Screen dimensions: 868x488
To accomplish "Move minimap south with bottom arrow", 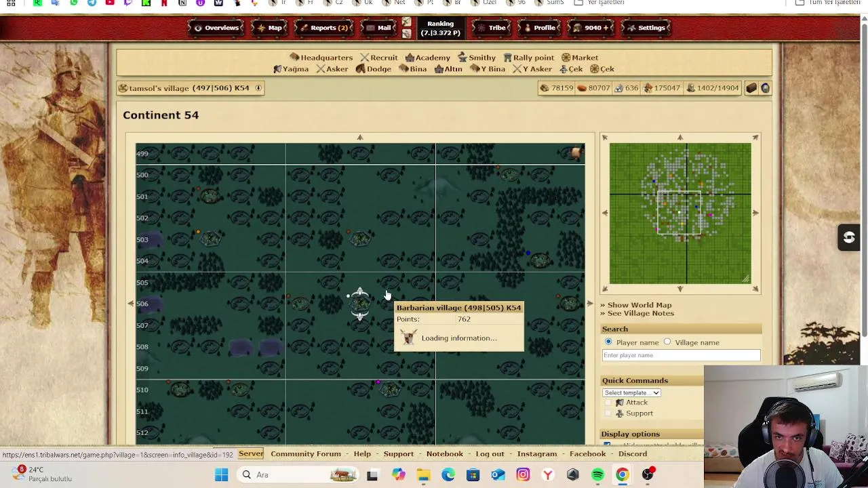I will (680, 289).
